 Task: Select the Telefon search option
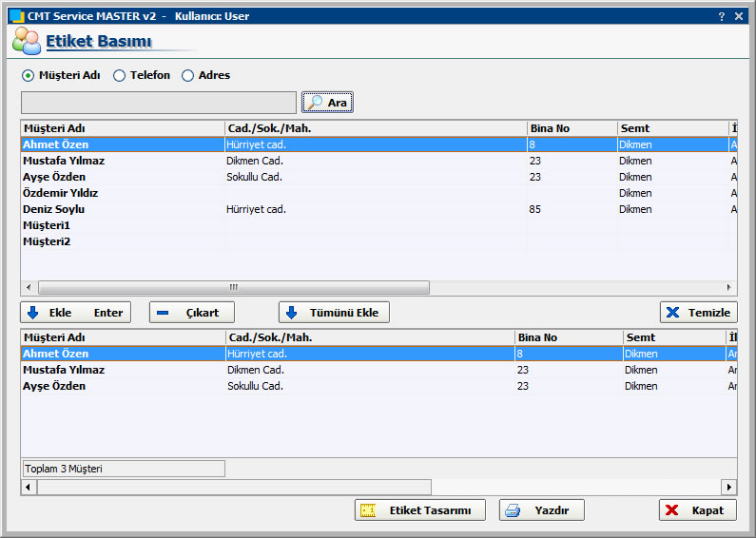click(120, 76)
